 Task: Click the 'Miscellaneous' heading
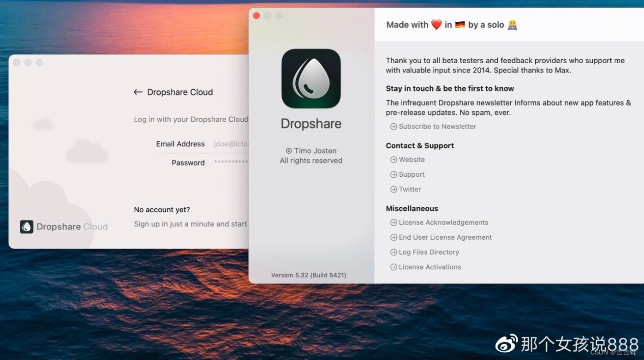[412, 209]
